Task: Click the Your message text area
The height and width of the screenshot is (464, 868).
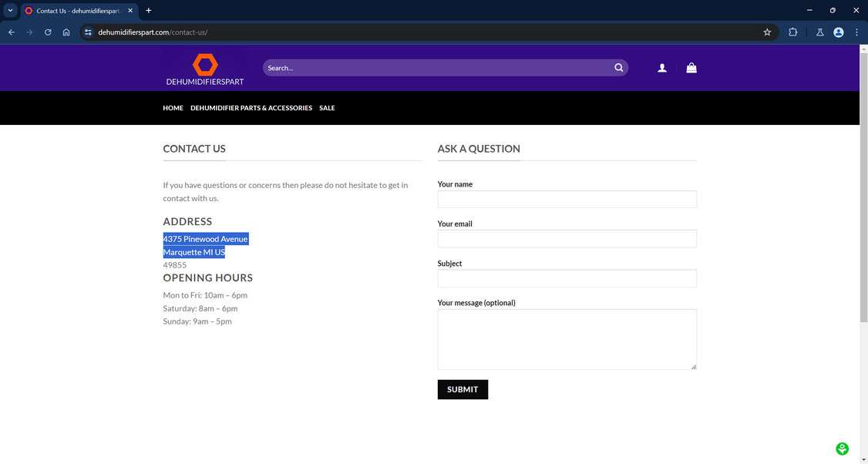Action: pyautogui.click(x=567, y=339)
